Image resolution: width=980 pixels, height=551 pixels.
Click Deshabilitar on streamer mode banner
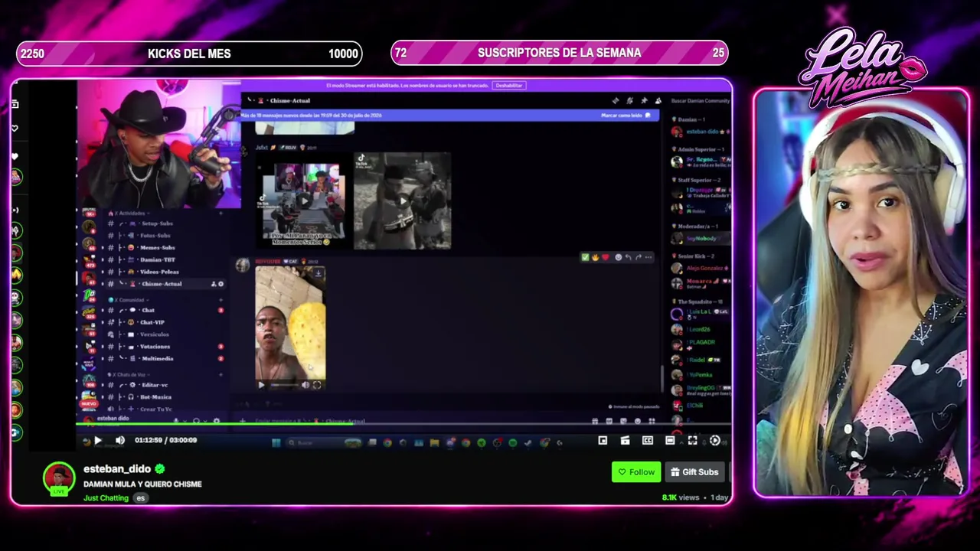tap(509, 86)
